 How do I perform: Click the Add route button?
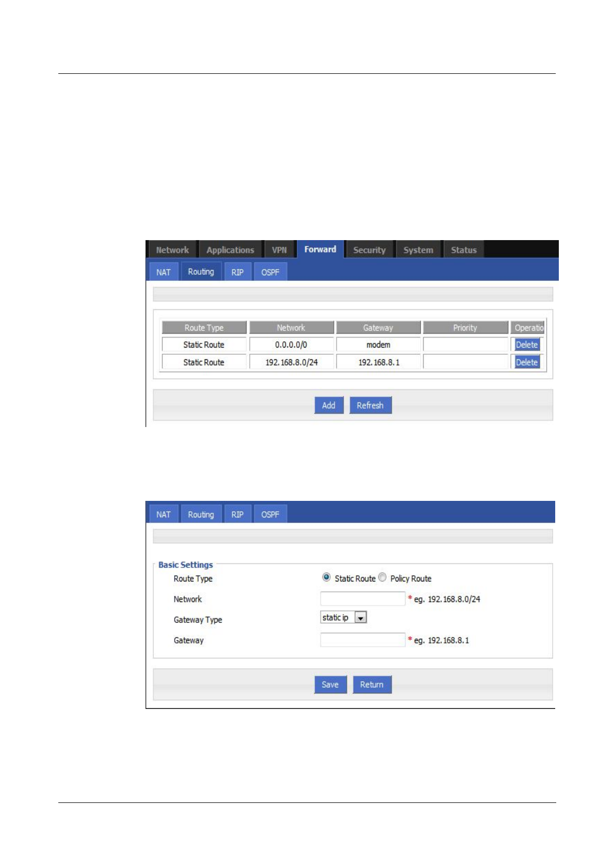click(x=329, y=405)
